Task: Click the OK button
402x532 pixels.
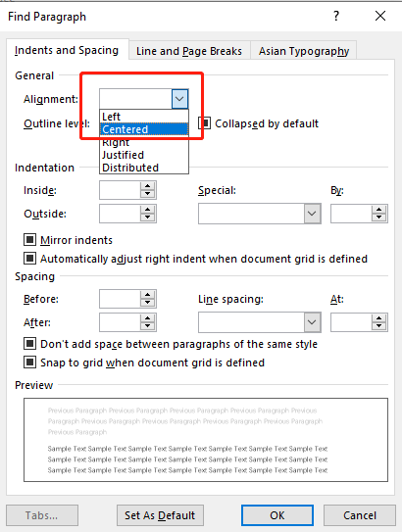Action: pyautogui.click(x=277, y=515)
